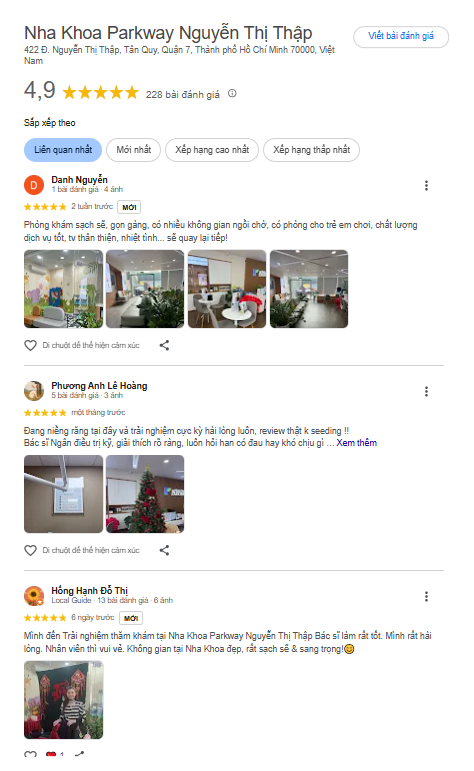Click the info icon beside 228 bài đánh giá
This screenshot has height=771, width=474.
point(232,93)
